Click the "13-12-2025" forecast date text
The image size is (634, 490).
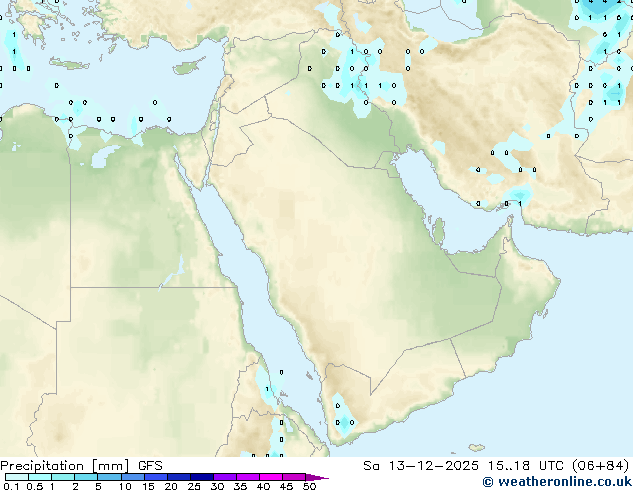[433, 466]
